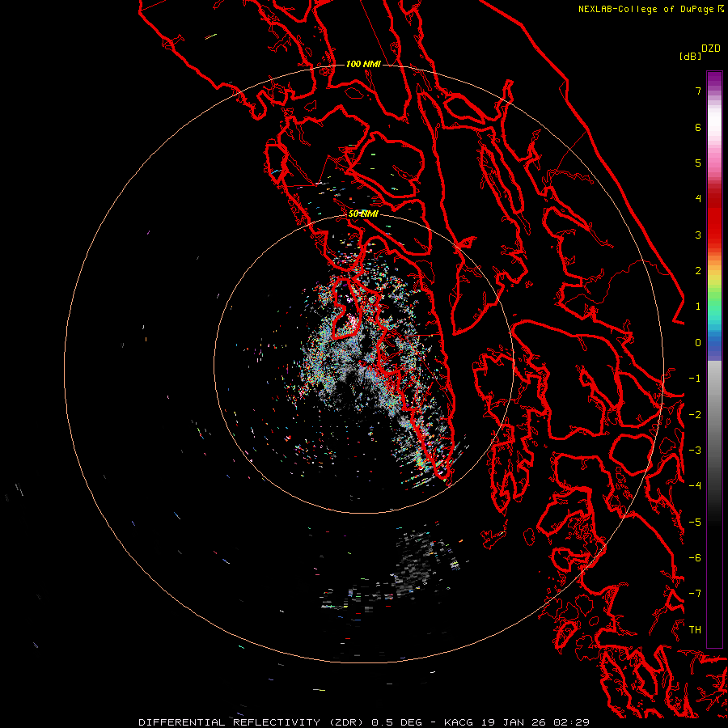This screenshot has width=728, height=728.
Task: Click the -7 value on the color scale
Action: tap(695, 594)
